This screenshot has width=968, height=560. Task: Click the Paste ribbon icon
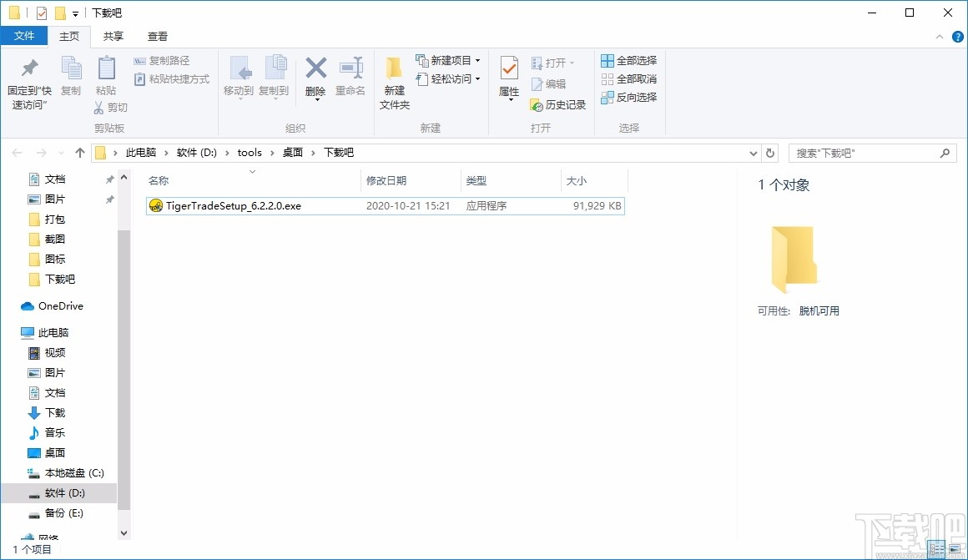point(106,77)
